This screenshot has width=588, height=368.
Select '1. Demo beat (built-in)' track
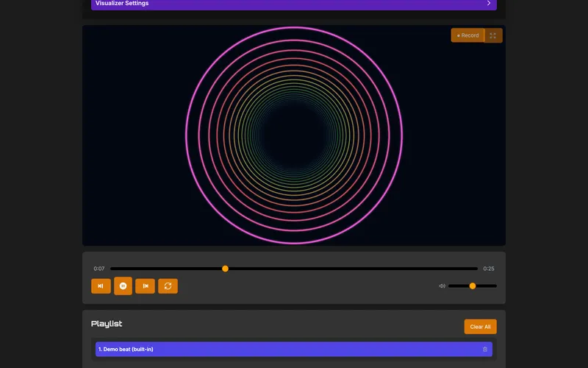pos(293,349)
